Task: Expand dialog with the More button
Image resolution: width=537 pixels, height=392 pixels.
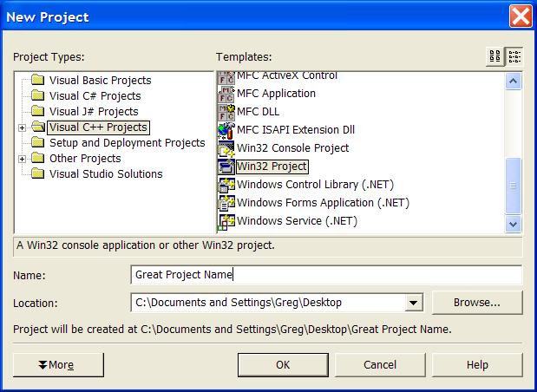Action: pyautogui.click(x=58, y=365)
